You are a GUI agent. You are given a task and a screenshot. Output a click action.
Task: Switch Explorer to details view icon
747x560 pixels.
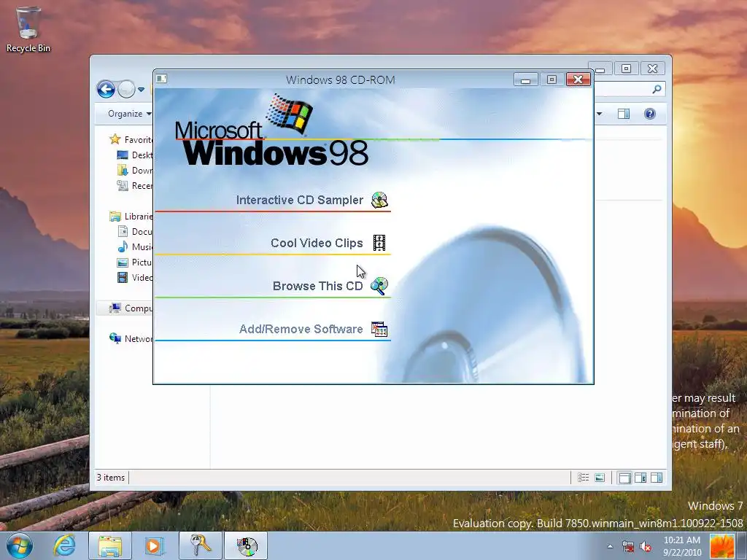click(x=583, y=478)
